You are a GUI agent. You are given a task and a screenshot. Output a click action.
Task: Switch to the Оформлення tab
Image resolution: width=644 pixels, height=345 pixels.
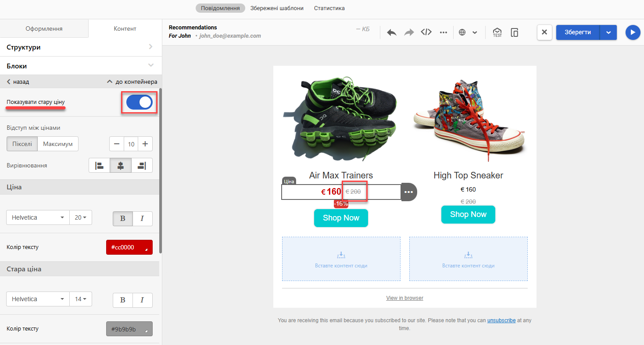click(x=44, y=28)
